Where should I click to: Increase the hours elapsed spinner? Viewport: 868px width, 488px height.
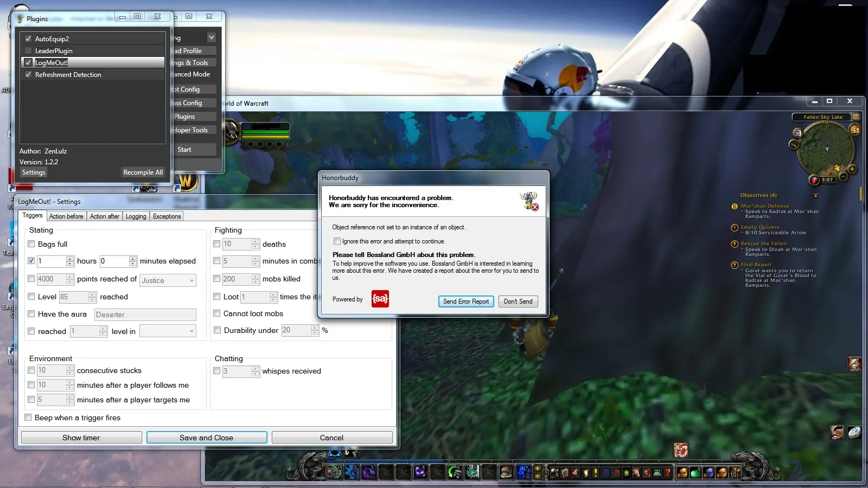70,259
